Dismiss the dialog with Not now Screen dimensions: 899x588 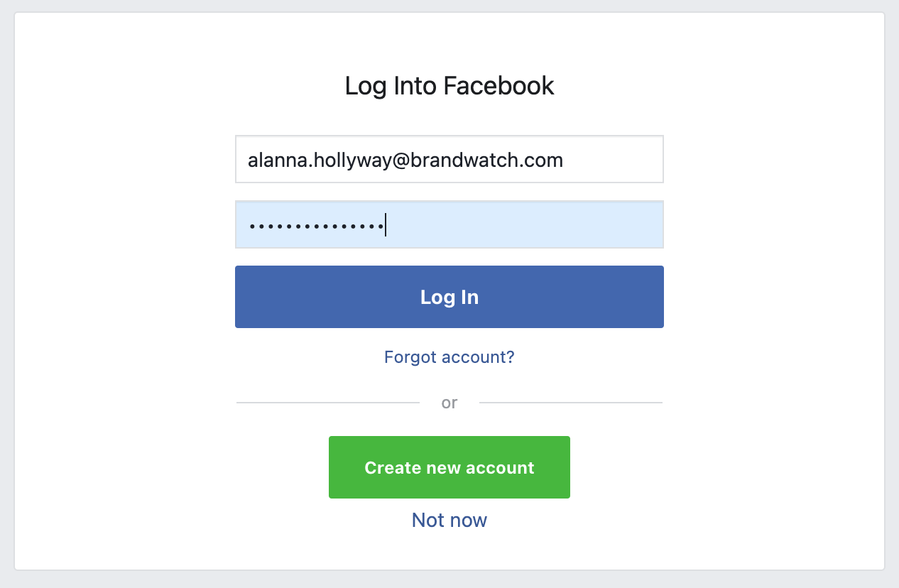click(x=449, y=520)
